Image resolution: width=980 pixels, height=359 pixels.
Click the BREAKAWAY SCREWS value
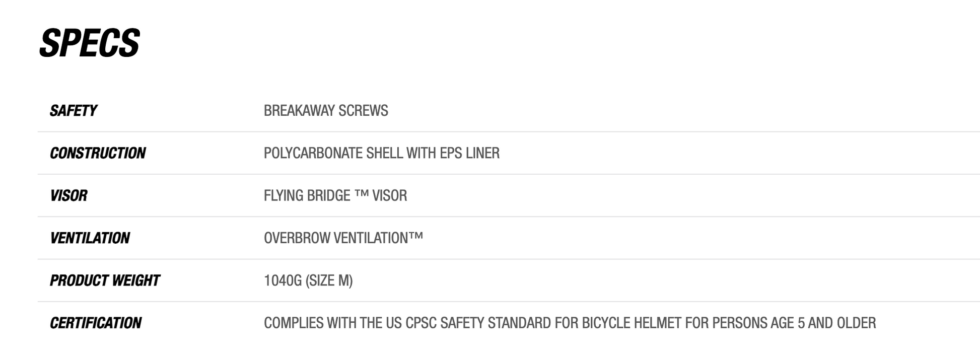pyautogui.click(x=326, y=111)
